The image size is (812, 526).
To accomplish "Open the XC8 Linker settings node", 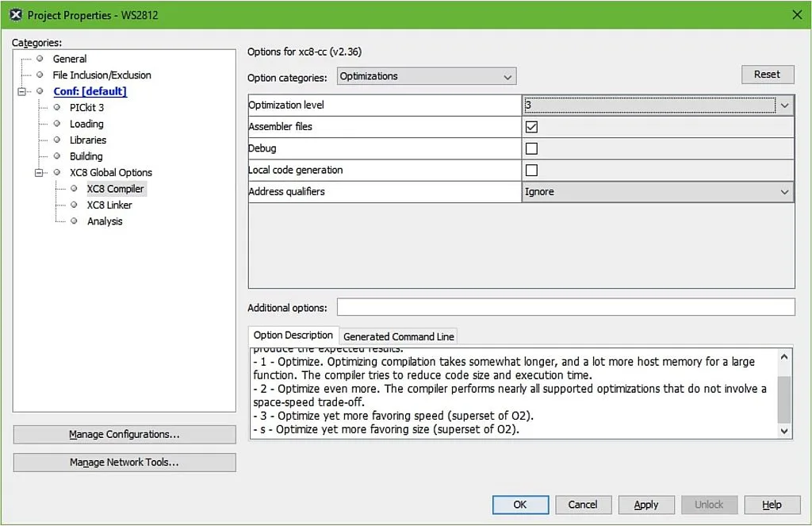I will (x=109, y=205).
